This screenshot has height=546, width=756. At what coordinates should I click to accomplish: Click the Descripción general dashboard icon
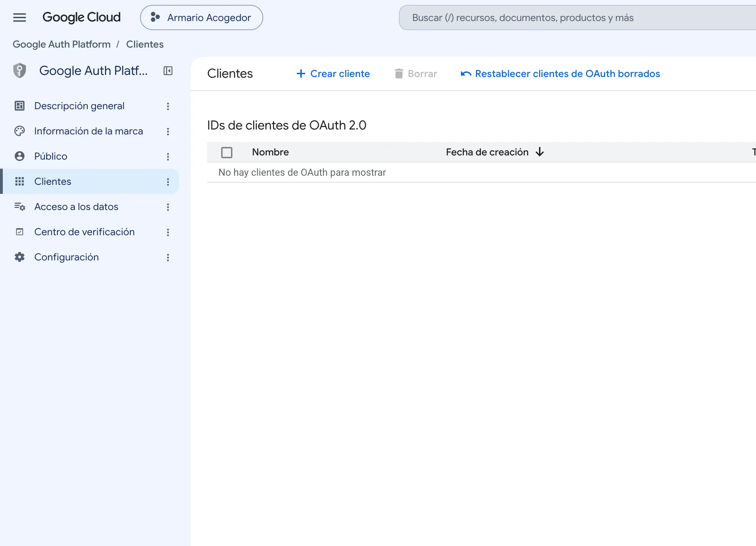[x=20, y=106]
